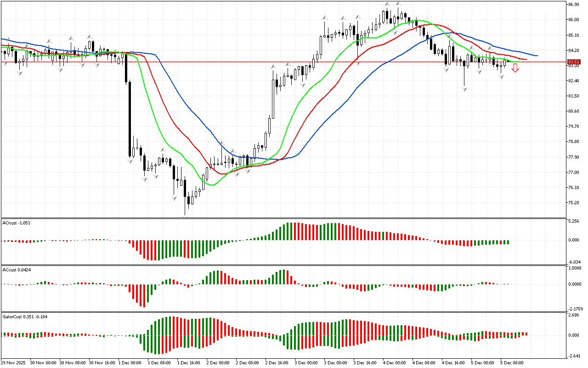Select the 83.51 current price tag

pyautogui.click(x=573, y=62)
